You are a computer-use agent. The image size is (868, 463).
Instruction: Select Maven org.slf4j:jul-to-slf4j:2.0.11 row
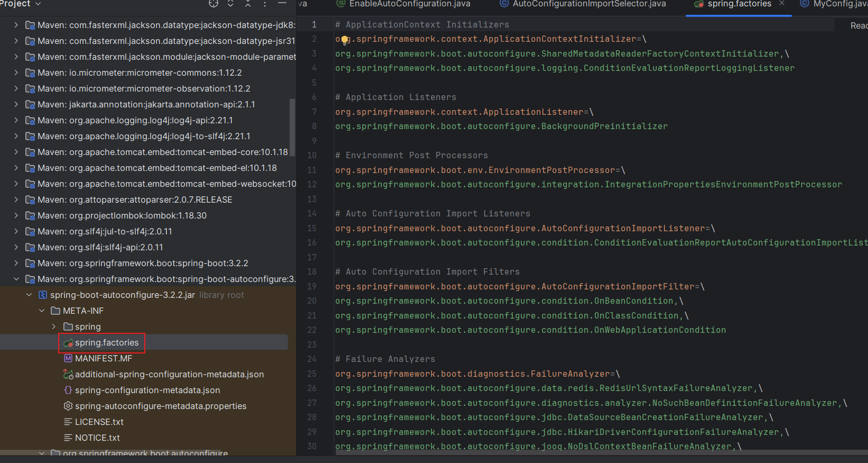tap(144, 231)
